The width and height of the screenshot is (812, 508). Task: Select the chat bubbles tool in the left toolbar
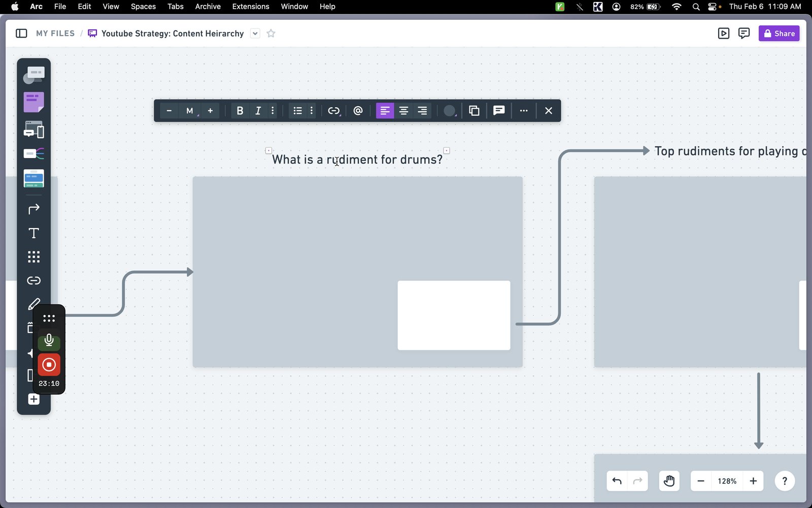pyautogui.click(x=33, y=75)
